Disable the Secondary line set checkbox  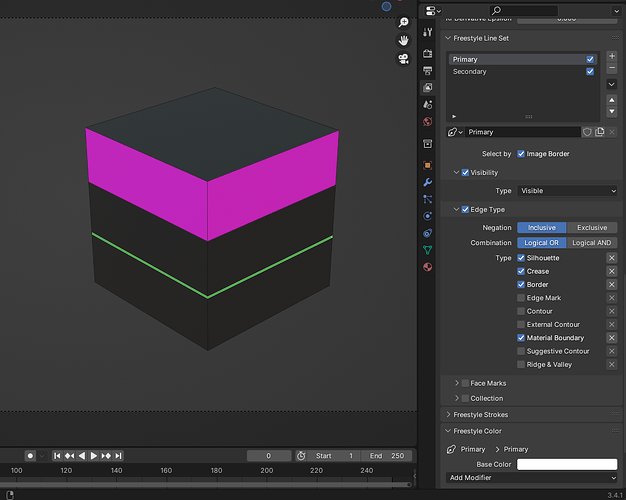[590, 71]
